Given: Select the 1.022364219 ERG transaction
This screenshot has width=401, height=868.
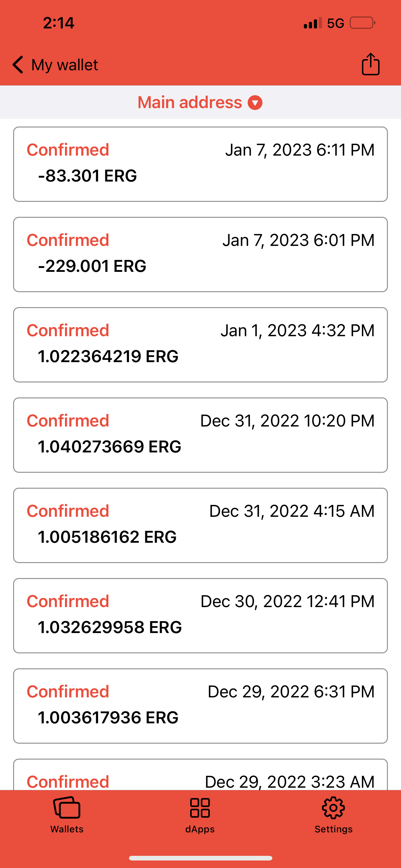Looking at the screenshot, I should 200,345.
